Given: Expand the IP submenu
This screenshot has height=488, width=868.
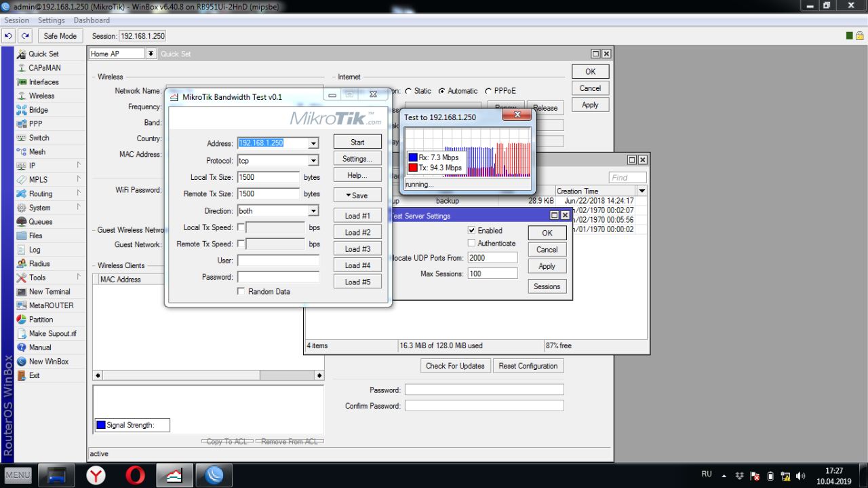Looking at the screenshot, I should tap(79, 166).
